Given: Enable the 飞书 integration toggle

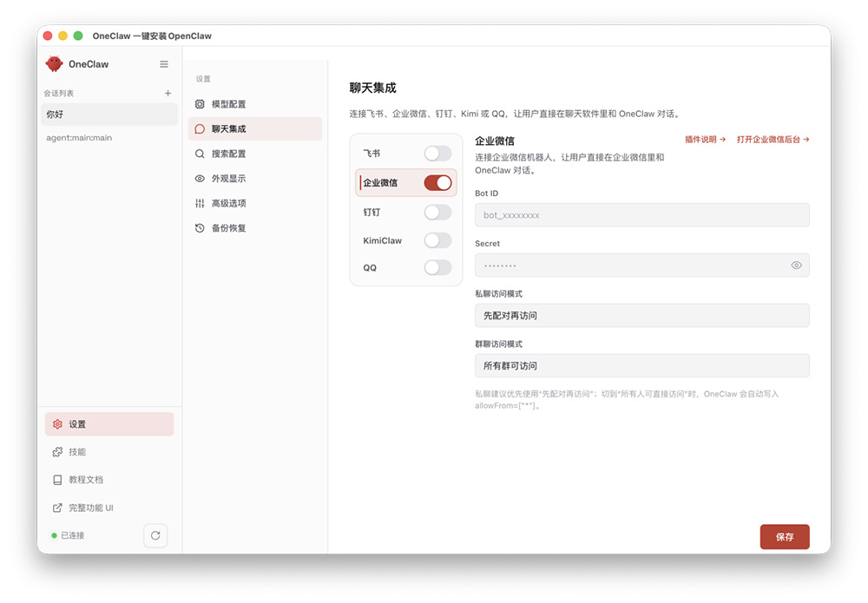Looking at the screenshot, I should click(437, 152).
